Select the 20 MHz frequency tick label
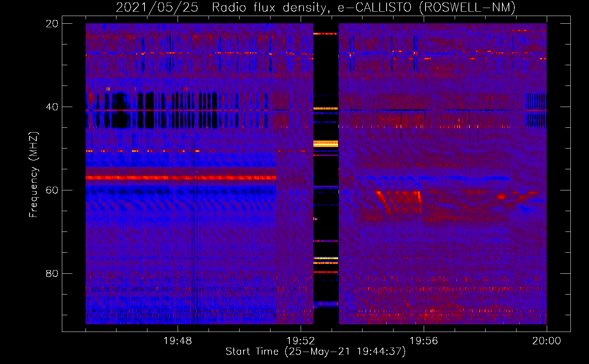The height and width of the screenshot is (364, 589). tap(52, 24)
